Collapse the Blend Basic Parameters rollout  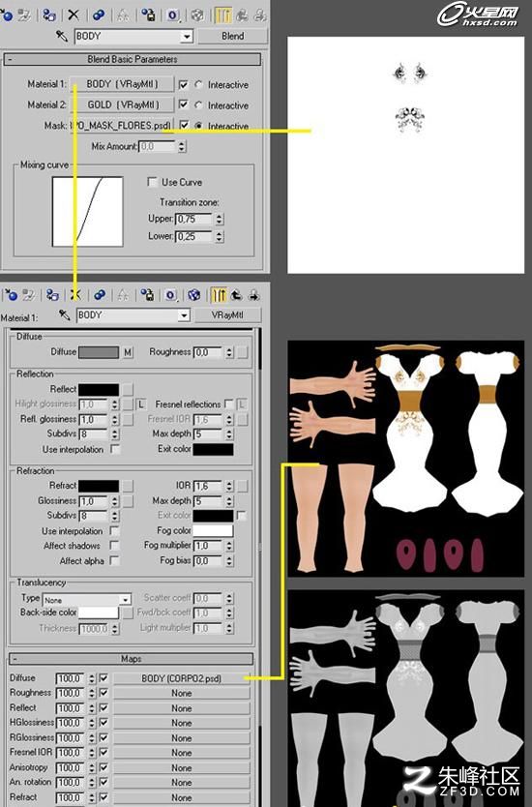click(133, 59)
